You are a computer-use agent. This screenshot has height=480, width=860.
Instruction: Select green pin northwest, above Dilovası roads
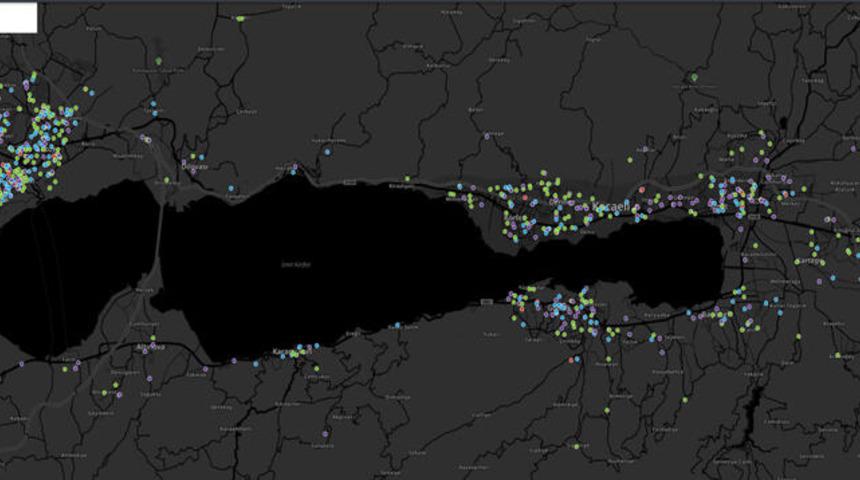(x=159, y=61)
